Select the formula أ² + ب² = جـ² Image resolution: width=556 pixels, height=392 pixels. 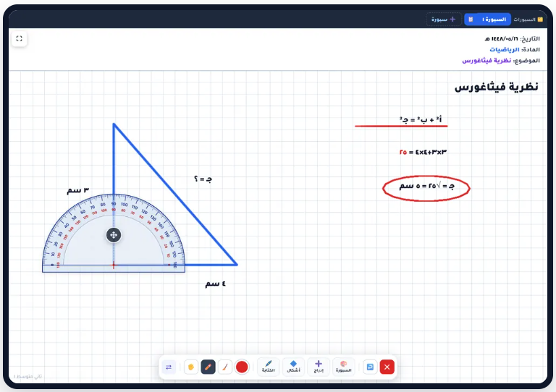421,119
